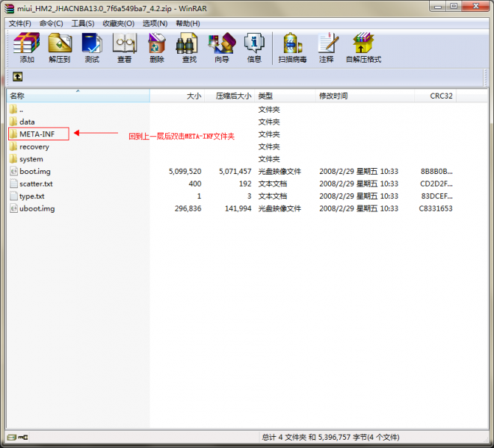Select the boot.img file icon
494x448 pixels.
click(13, 171)
